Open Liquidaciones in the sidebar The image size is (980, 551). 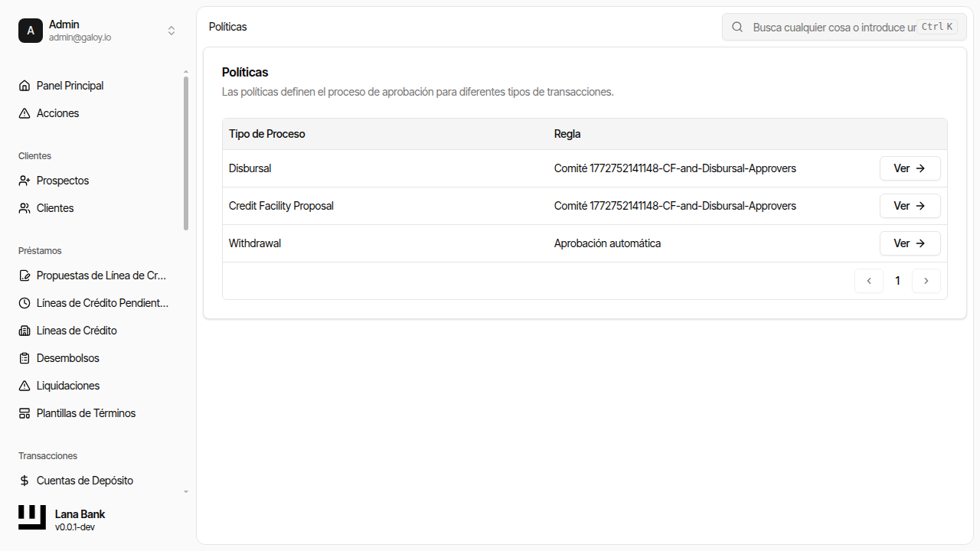pos(68,386)
